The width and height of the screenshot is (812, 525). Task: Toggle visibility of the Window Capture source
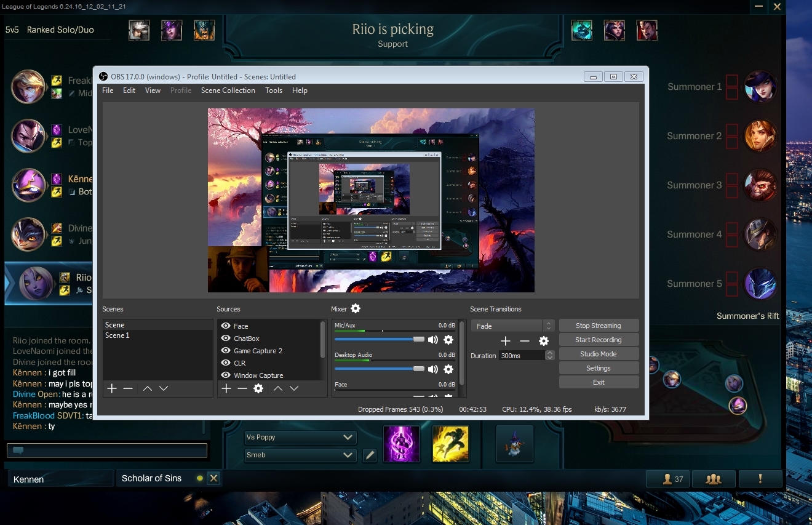coord(226,375)
